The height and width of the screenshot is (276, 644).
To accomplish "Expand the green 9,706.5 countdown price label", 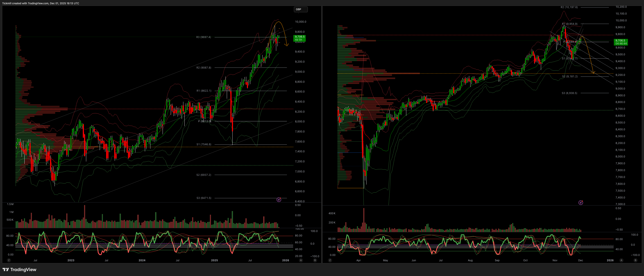I will pos(299,38).
